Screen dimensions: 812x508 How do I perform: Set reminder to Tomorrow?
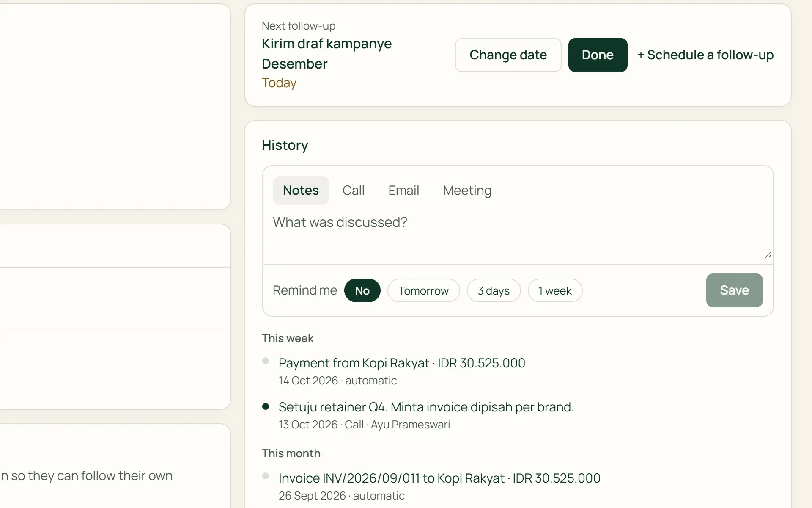point(423,290)
